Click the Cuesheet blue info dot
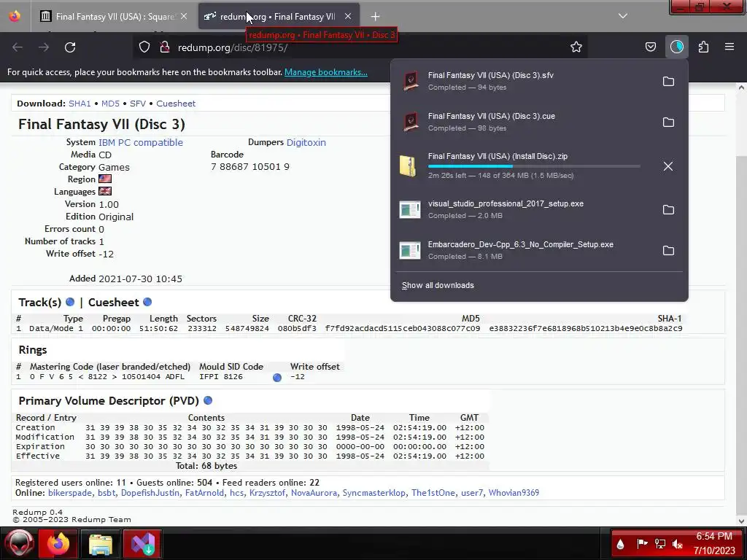 point(147,302)
